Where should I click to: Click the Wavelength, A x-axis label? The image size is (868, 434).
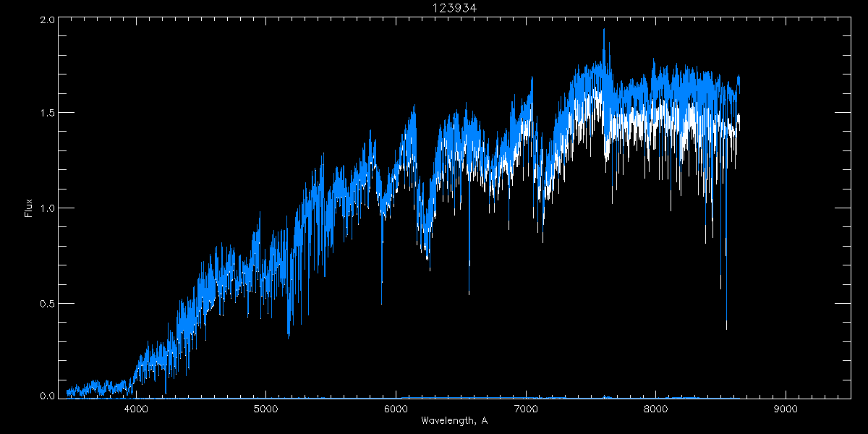[454, 420]
